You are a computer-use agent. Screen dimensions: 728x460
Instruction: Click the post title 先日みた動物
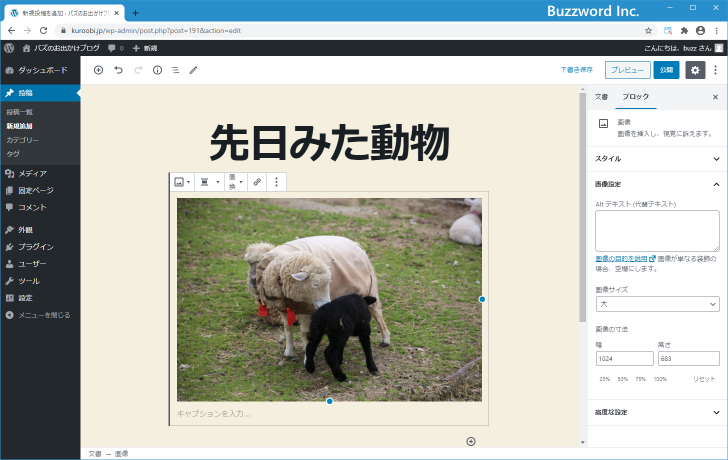(329, 143)
